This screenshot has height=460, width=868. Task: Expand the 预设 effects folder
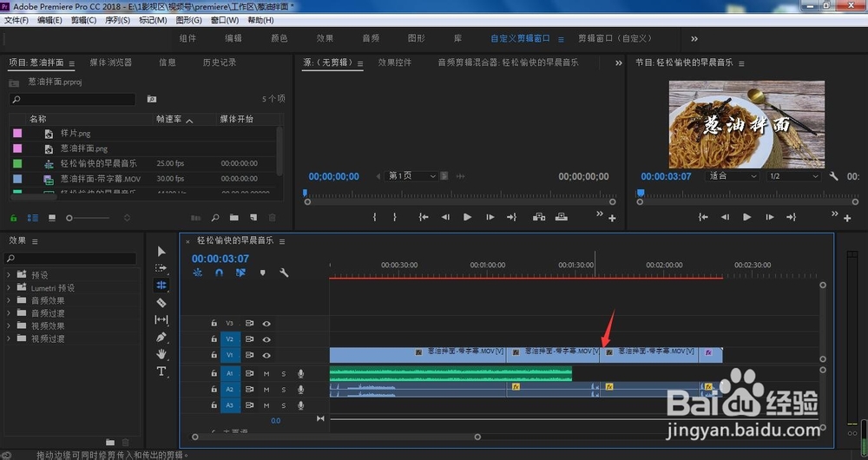[x=9, y=274]
